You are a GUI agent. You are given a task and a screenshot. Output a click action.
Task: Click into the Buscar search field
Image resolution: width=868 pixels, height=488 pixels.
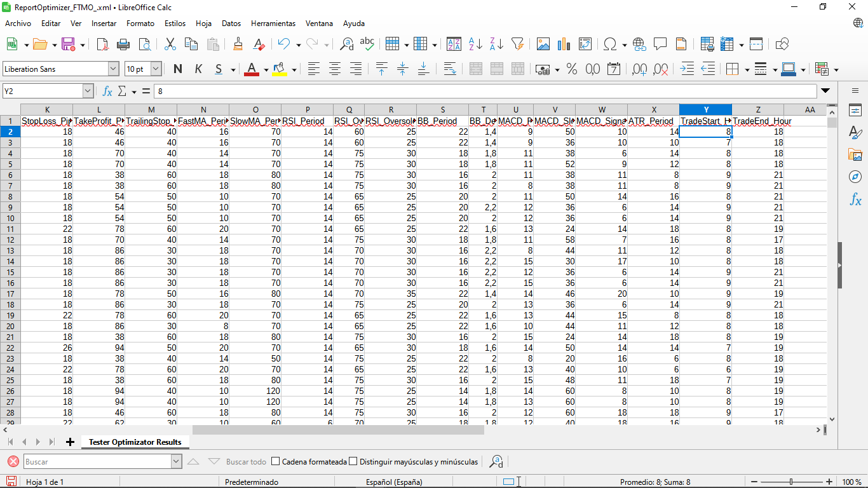coord(97,462)
